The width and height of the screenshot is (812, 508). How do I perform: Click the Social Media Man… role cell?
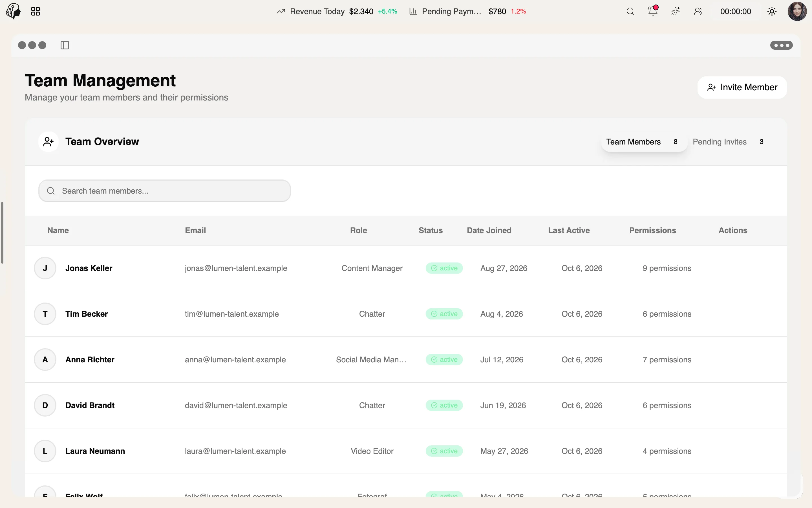pos(371,360)
